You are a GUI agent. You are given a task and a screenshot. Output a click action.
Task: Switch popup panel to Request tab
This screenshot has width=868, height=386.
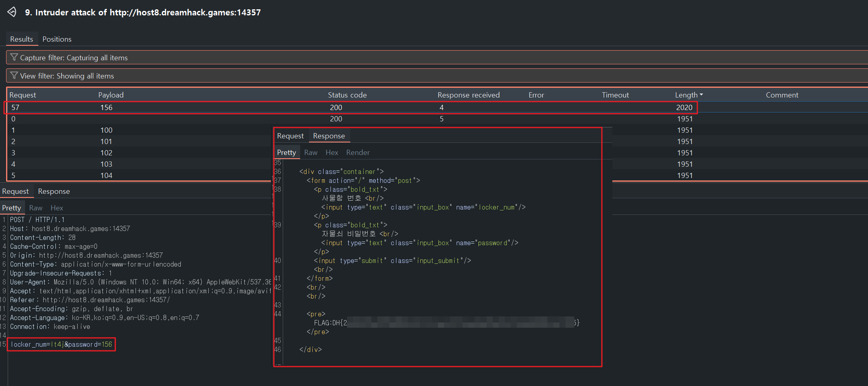pyautogui.click(x=290, y=136)
